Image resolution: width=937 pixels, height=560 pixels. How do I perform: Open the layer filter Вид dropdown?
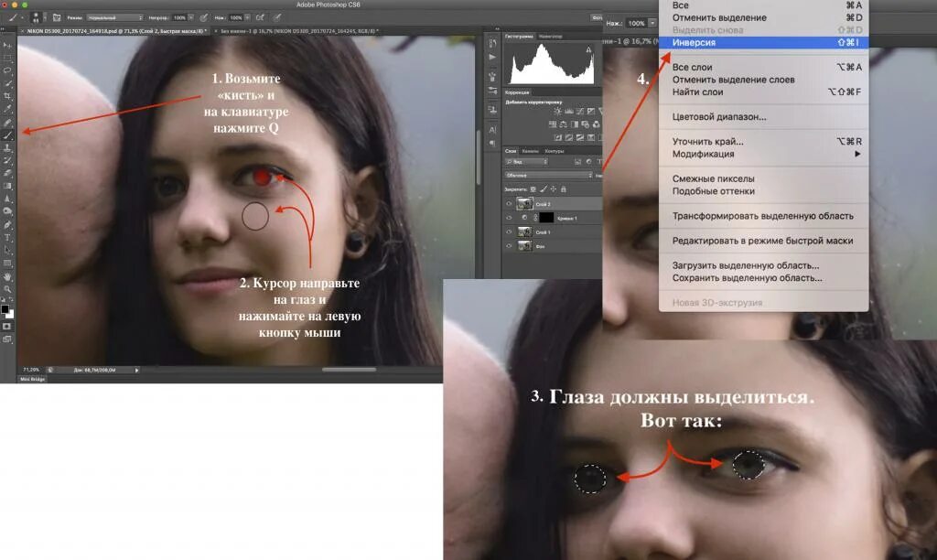(x=526, y=162)
